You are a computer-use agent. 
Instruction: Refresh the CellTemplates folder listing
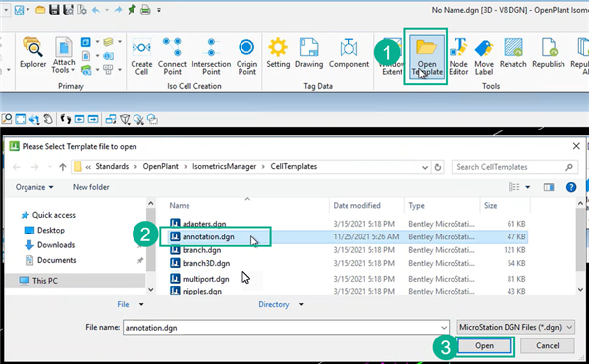coord(437,167)
